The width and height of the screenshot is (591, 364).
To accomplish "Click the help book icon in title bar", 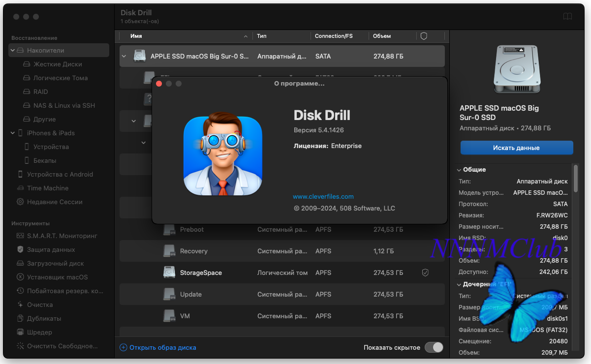I will tap(567, 17).
